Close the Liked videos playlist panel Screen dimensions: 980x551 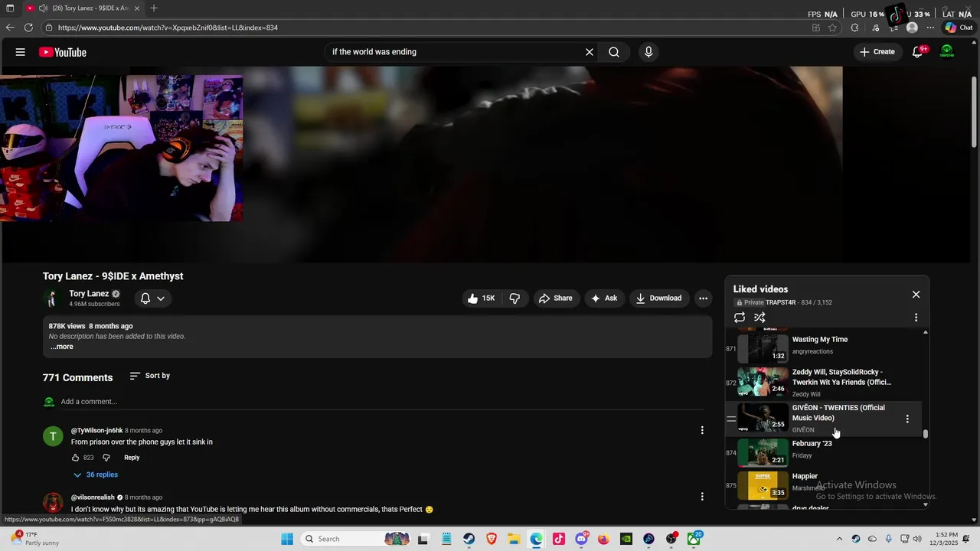point(916,295)
